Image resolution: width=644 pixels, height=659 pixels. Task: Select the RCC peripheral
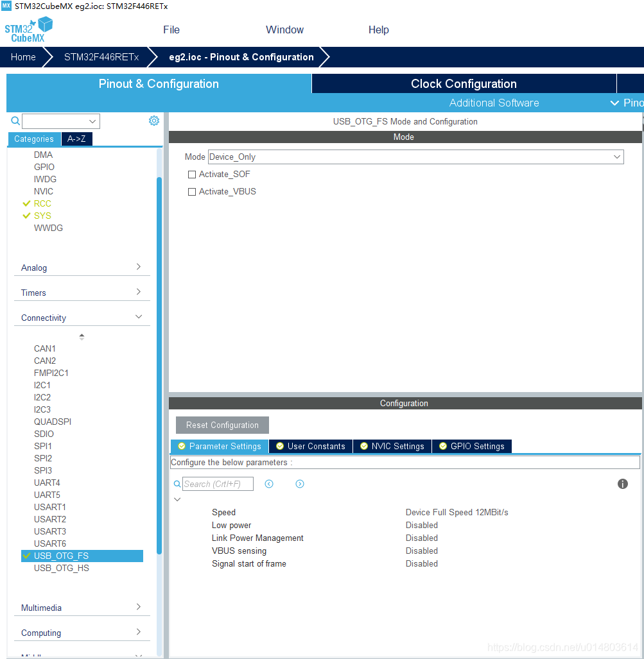[x=42, y=203]
